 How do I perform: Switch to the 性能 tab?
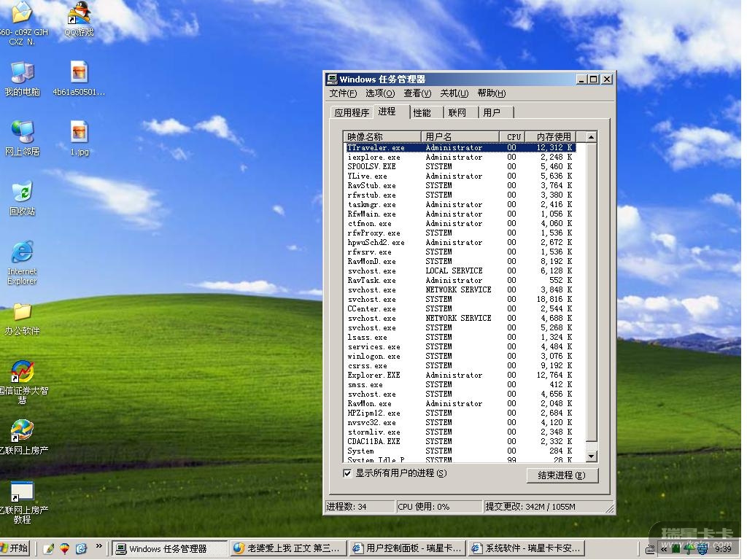pos(422,112)
